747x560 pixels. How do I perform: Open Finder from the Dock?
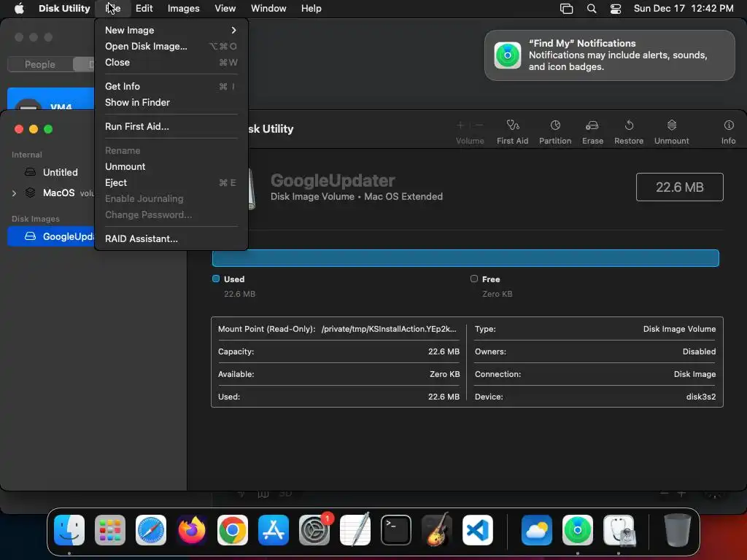(x=69, y=530)
